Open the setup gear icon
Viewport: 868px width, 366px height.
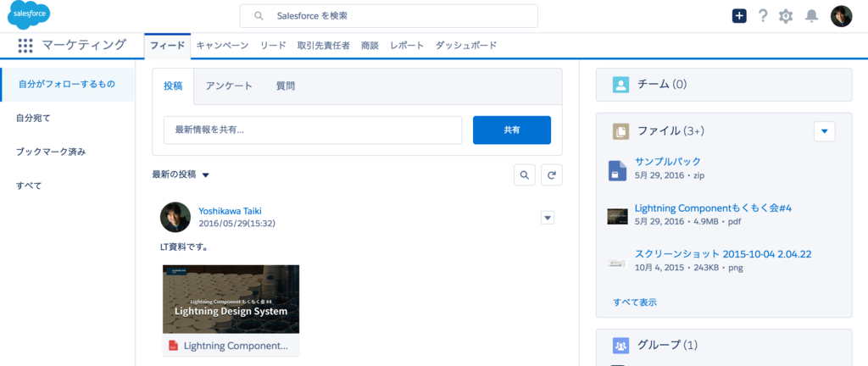[x=786, y=16]
